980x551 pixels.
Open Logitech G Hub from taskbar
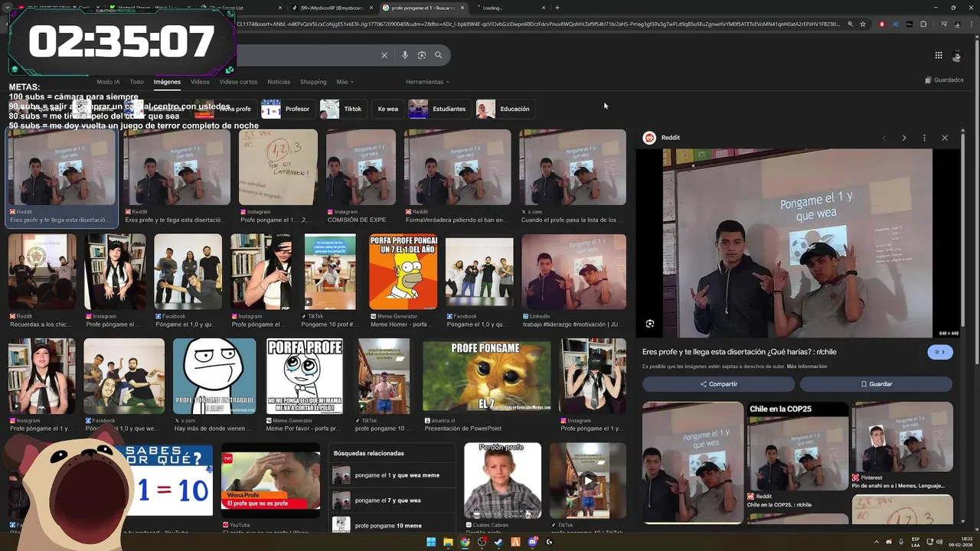pyautogui.click(x=549, y=542)
